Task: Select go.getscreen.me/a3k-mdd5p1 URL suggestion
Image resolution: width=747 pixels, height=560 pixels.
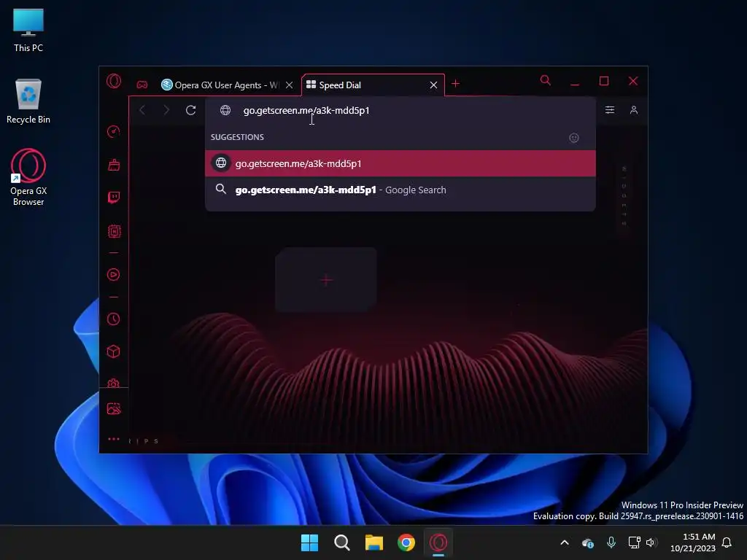Action: pyautogui.click(x=400, y=163)
